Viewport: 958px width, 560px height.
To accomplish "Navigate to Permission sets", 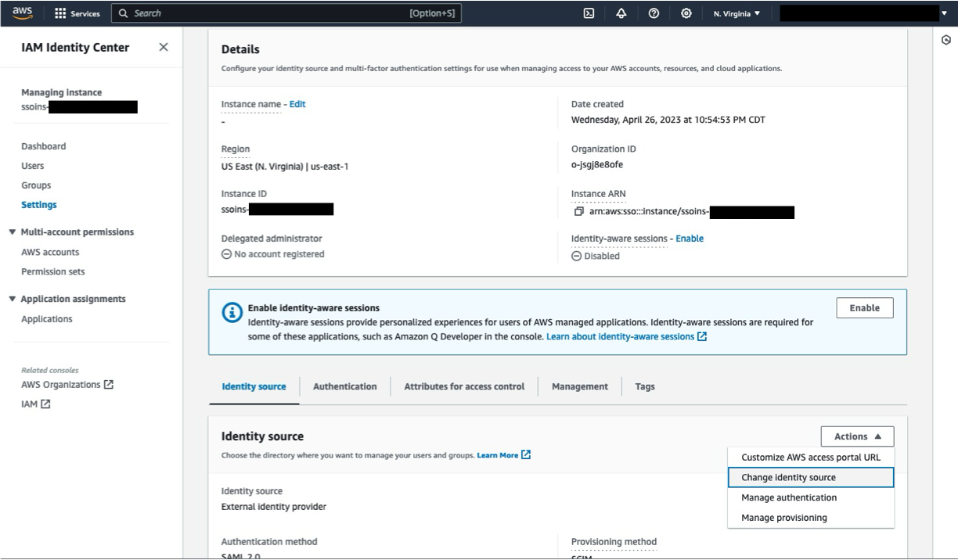I will click(53, 271).
